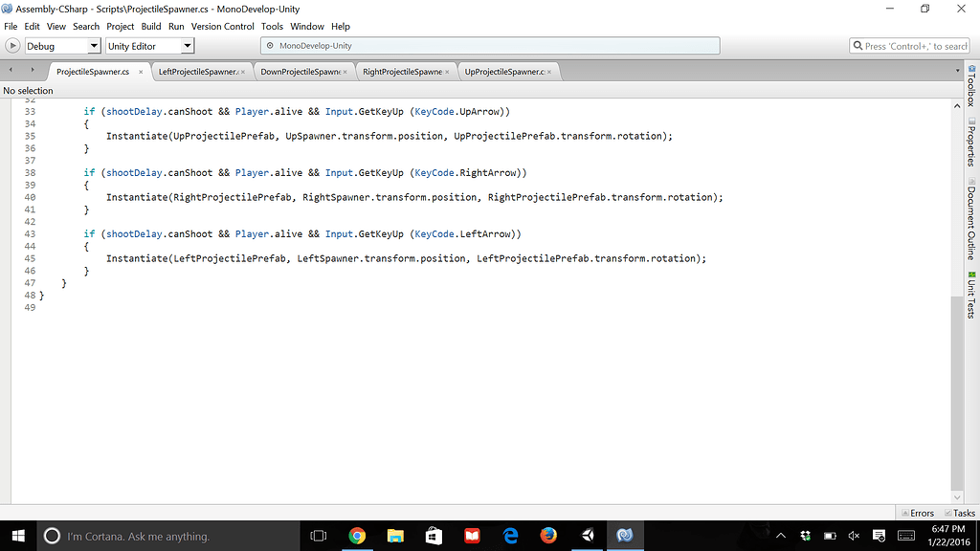The width and height of the screenshot is (980, 551).
Task: Open the Unity Editor run target dropdown
Action: [x=186, y=45]
